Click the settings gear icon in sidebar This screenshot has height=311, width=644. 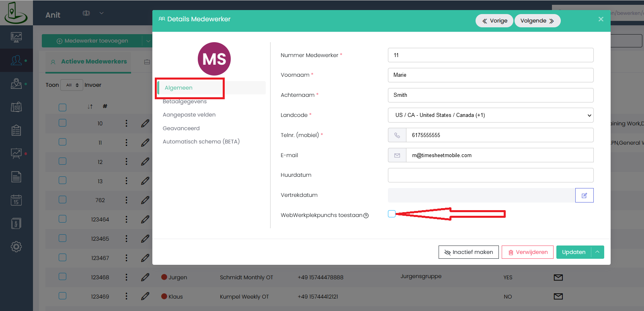click(16, 247)
